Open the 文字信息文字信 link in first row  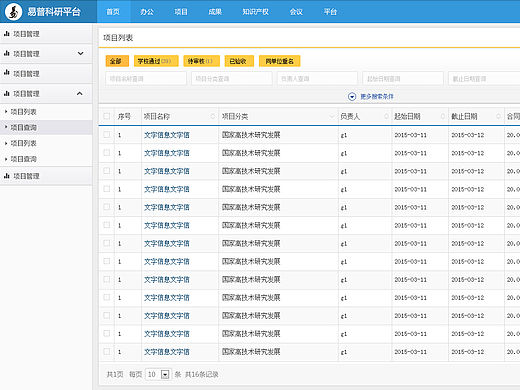pyautogui.click(x=167, y=135)
